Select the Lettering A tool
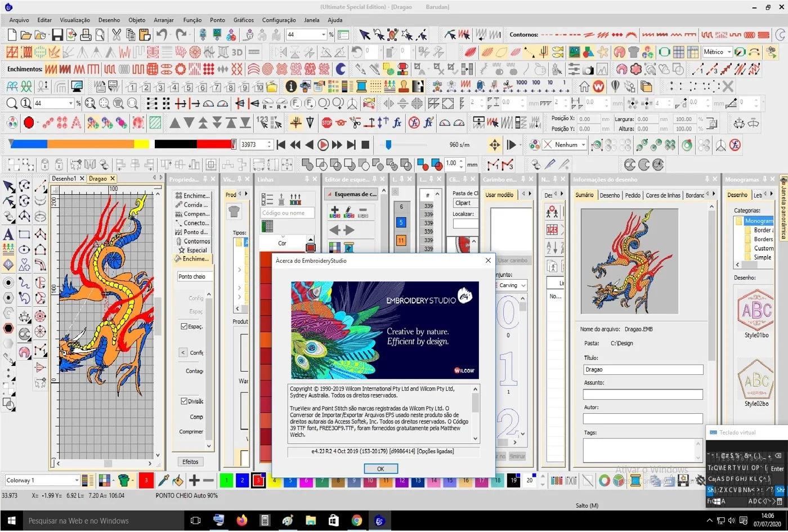 pos(8,234)
